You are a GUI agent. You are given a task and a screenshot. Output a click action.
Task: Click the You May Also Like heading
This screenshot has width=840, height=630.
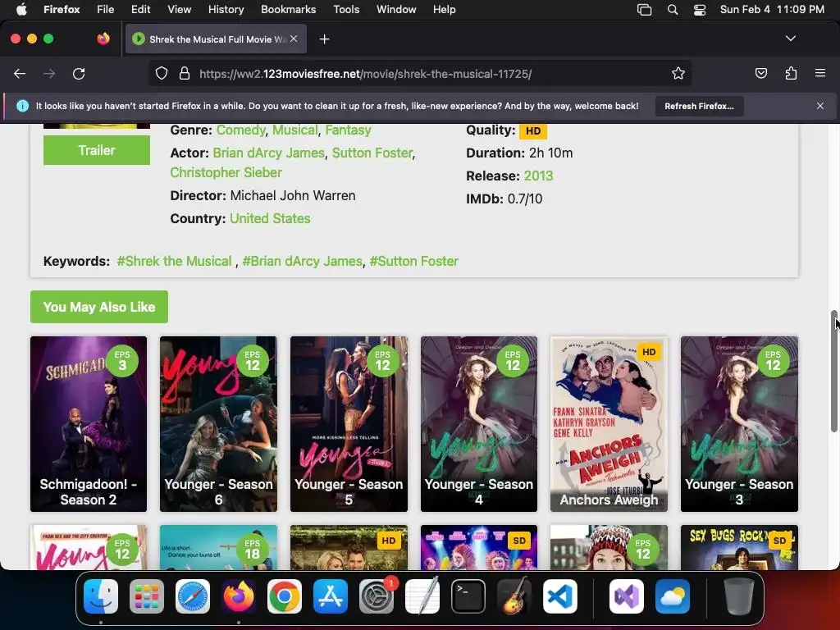(x=99, y=307)
